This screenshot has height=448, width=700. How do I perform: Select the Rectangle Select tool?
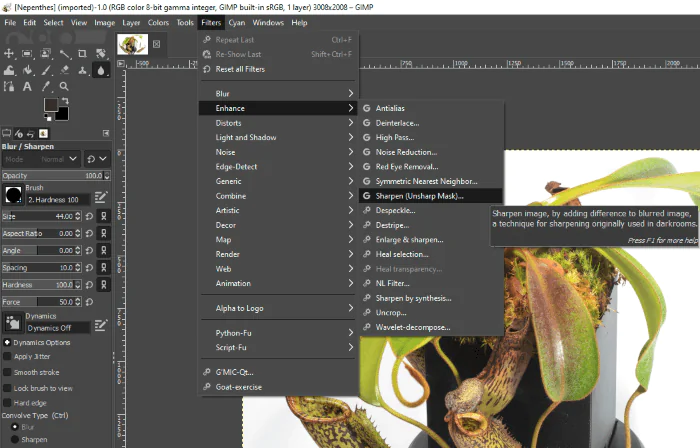coord(27,54)
